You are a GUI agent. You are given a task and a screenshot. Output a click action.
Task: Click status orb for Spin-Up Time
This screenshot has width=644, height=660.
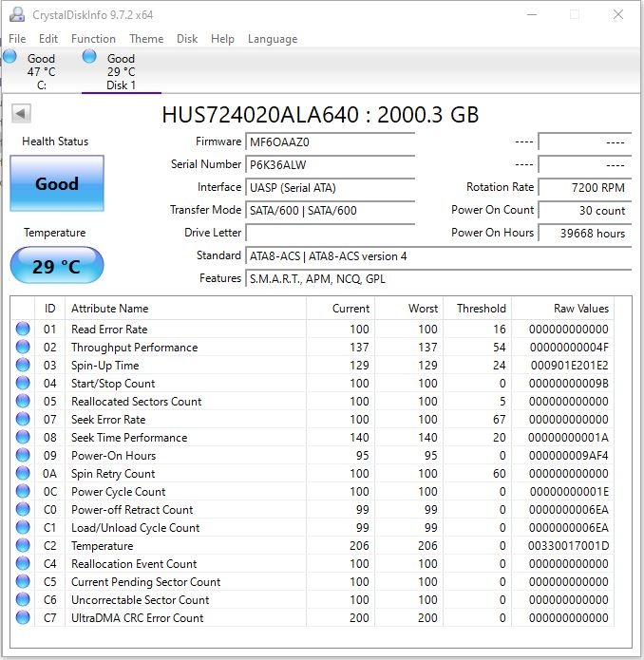click(x=23, y=365)
